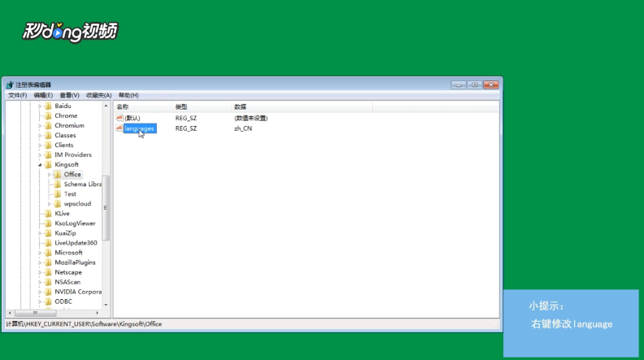
Task: Expand the Clients key arrow
Action: (40, 145)
